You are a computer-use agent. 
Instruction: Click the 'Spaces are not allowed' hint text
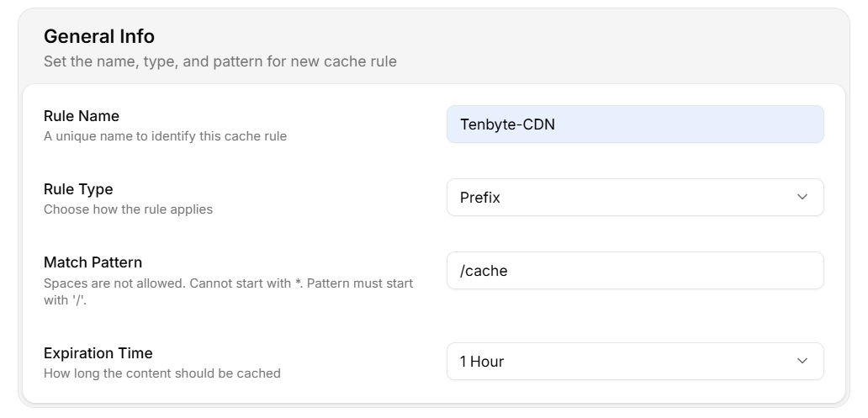pos(228,283)
